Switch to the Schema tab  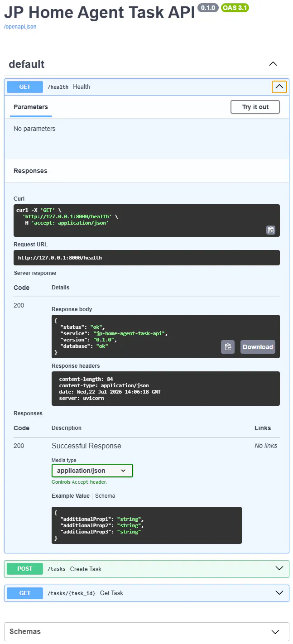[x=105, y=496]
